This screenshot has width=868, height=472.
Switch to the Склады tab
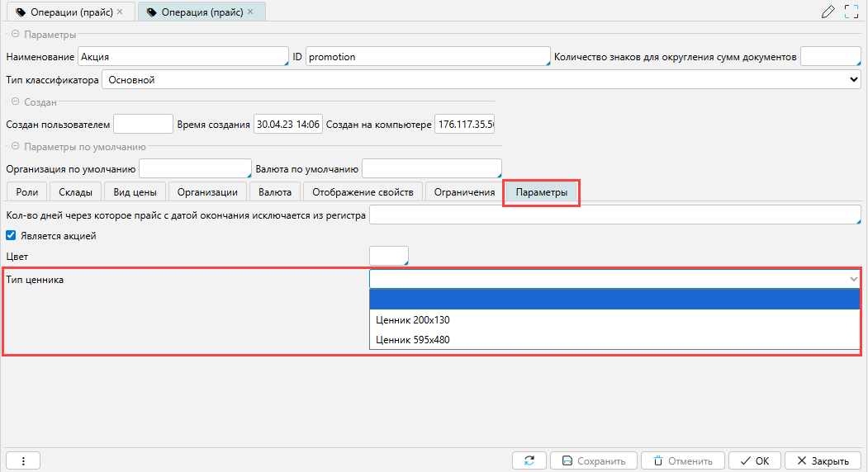[x=75, y=192]
